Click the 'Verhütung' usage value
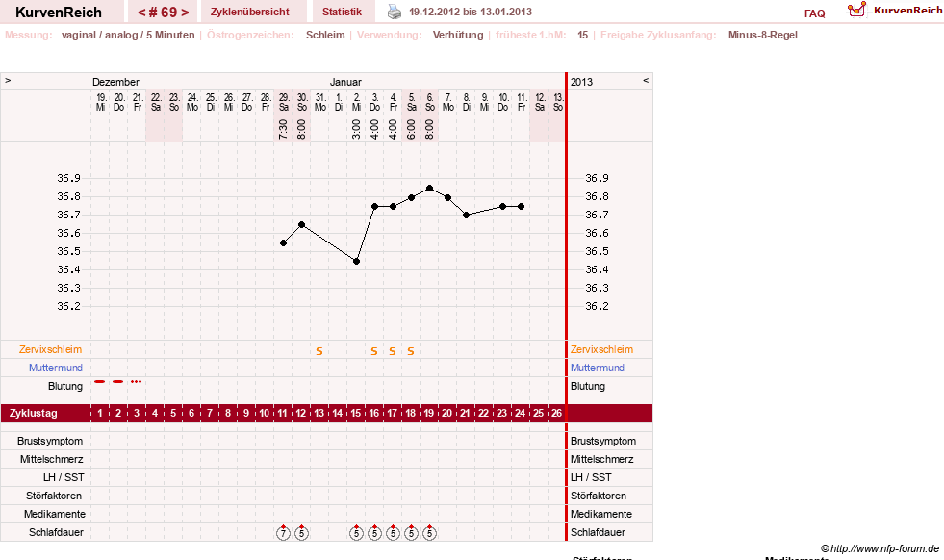Image resolution: width=944 pixels, height=560 pixels. coord(457,35)
